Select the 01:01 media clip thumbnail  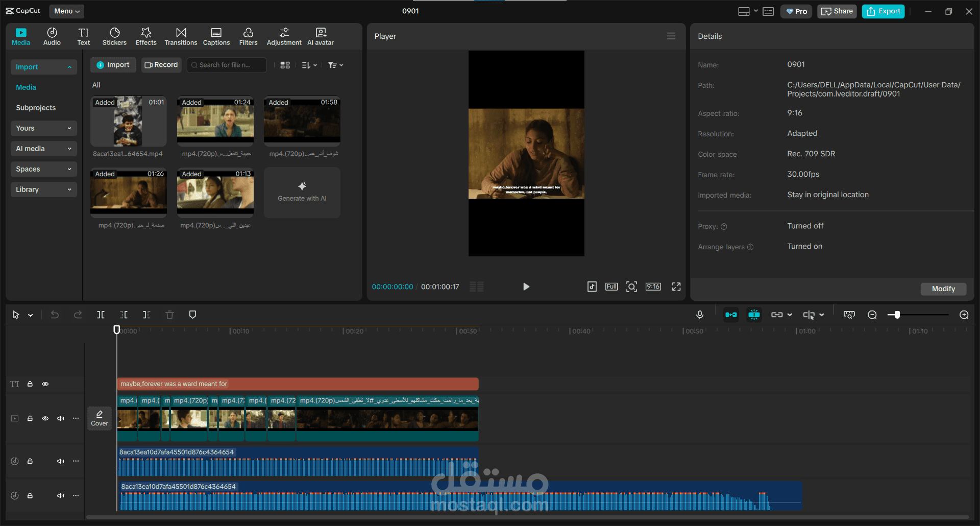pos(129,122)
